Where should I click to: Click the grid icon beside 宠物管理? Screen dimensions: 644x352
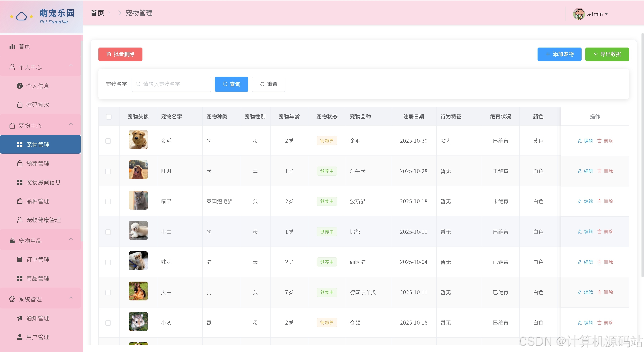pos(20,144)
